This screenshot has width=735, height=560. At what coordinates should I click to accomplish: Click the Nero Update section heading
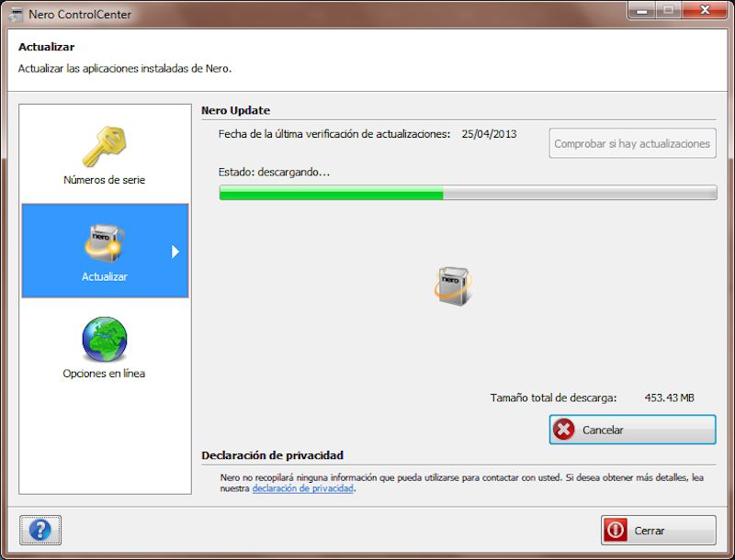[236, 110]
